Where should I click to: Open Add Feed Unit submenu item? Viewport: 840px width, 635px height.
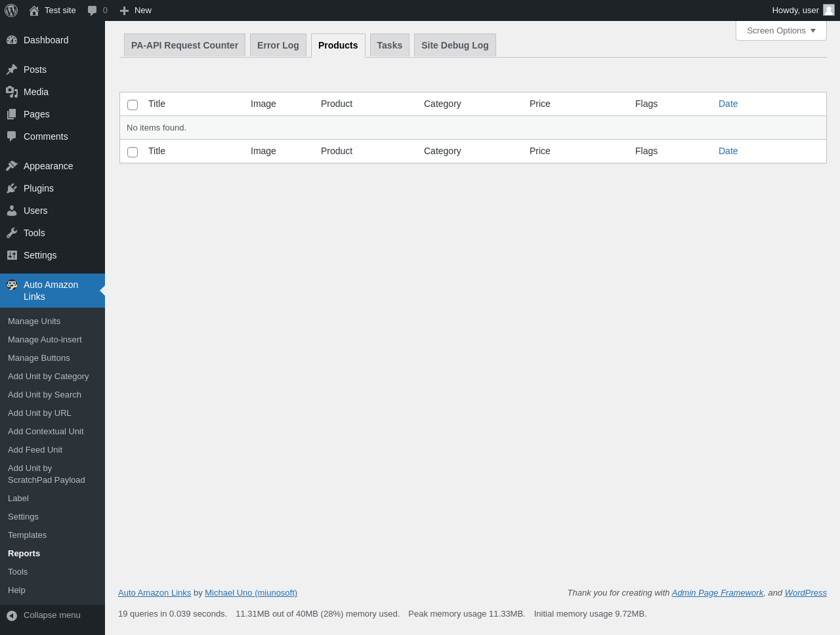tap(52, 450)
